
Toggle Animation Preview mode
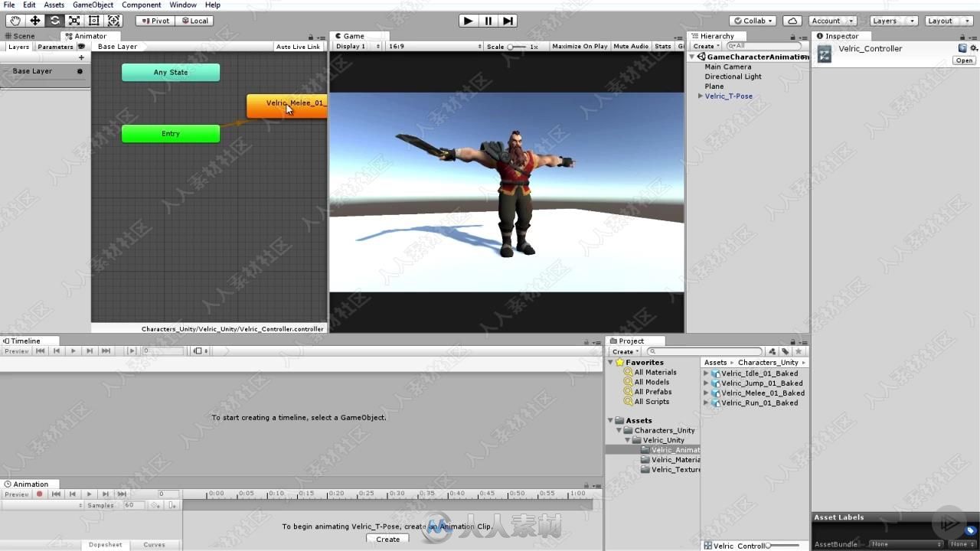pos(16,494)
